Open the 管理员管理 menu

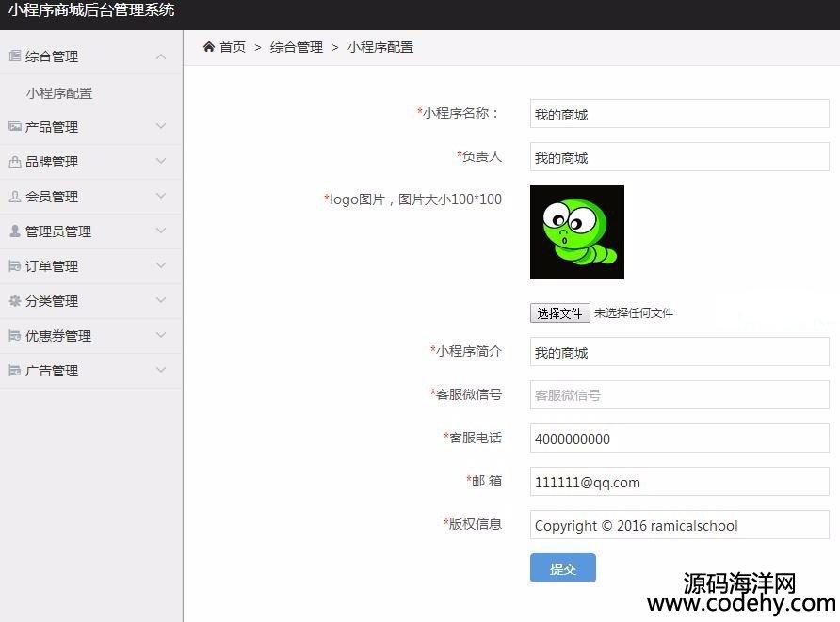(91, 231)
